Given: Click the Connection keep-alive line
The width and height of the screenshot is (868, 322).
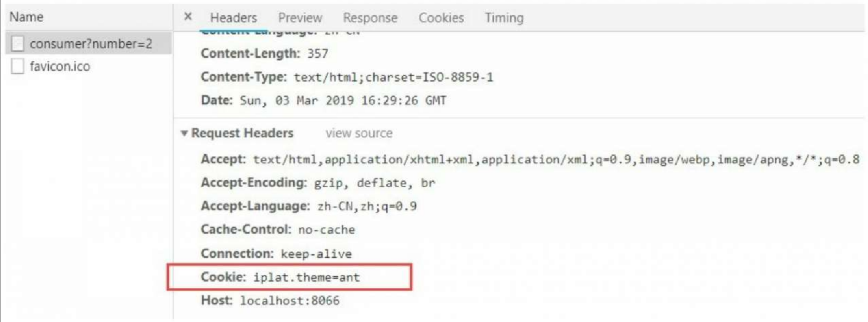Looking at the screenshot, I should [276, 253].
